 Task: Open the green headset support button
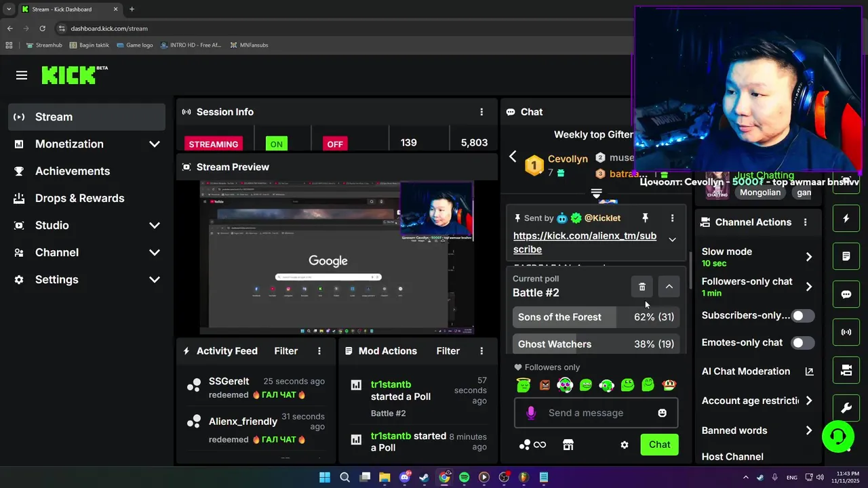click(x=837, y=436)
